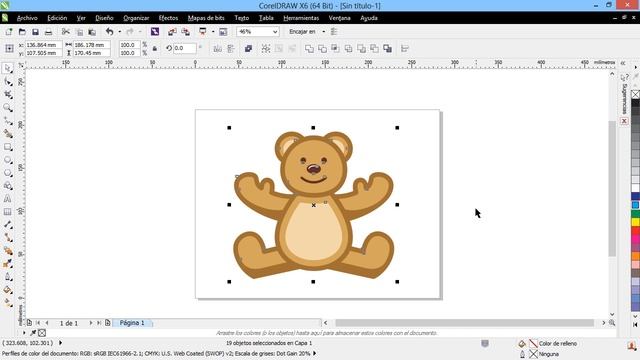Image resolution: width=640 pixels, height=360 pixels.
Task: Save the document with the floppy icon
Action: 36,32
